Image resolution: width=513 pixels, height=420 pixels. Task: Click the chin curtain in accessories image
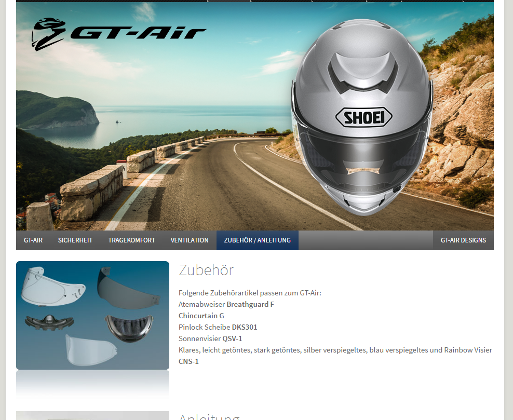tap(129, 328)
